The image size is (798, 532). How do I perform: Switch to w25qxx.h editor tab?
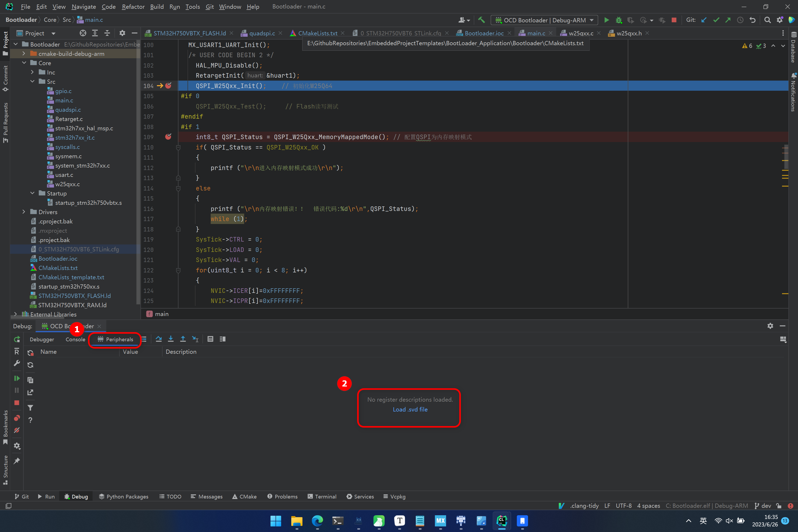(629, 33)
